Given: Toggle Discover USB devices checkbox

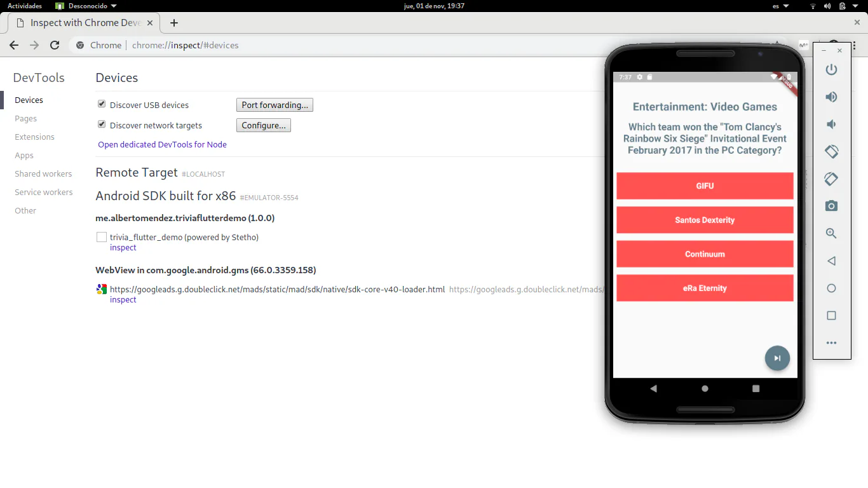Looking at the screenshot, I should (102, 104).
